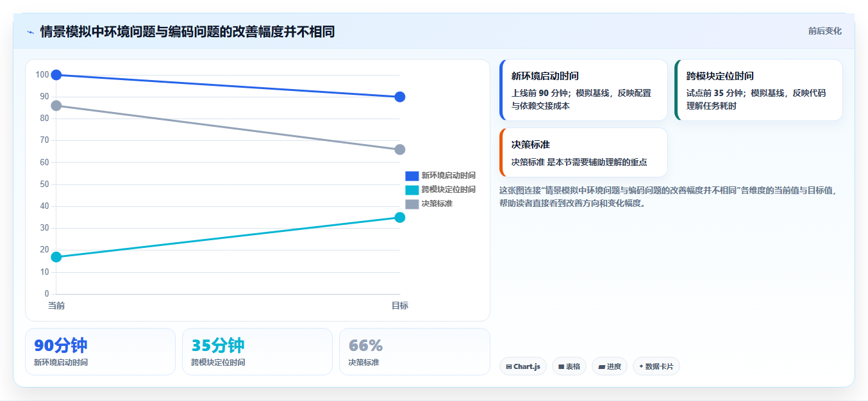Click 决策标准 legend label
This screenshot has width=868, height=401.
coord(437,204)
